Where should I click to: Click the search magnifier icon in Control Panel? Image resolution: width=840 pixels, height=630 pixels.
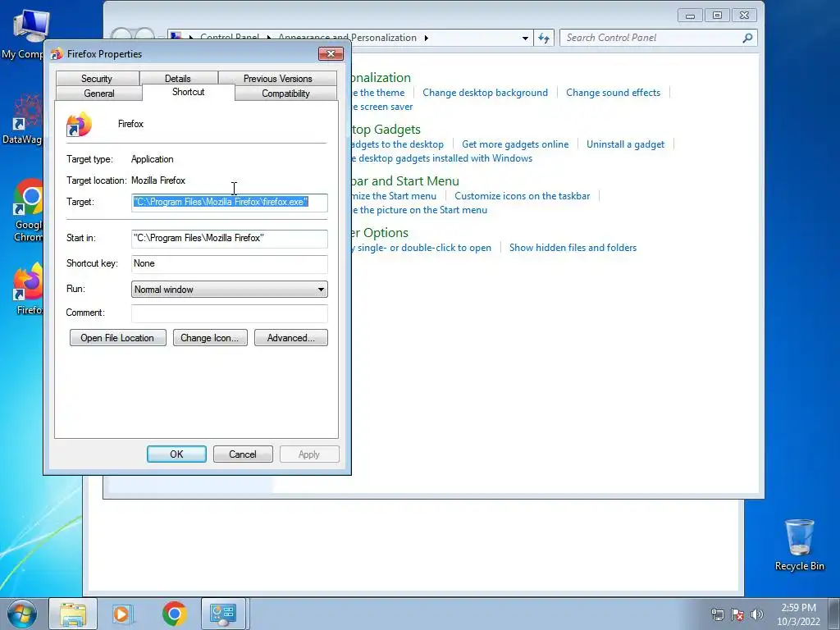click(748, 38)
